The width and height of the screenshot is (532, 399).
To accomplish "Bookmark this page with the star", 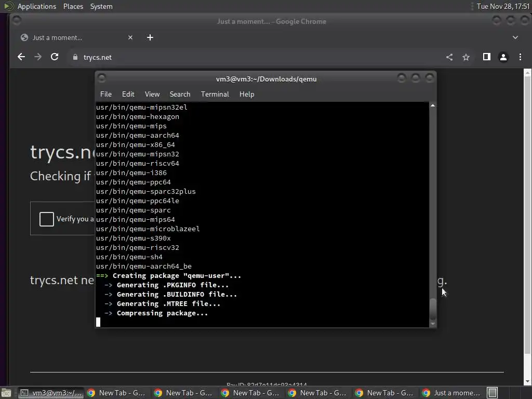I will point(466,57).
